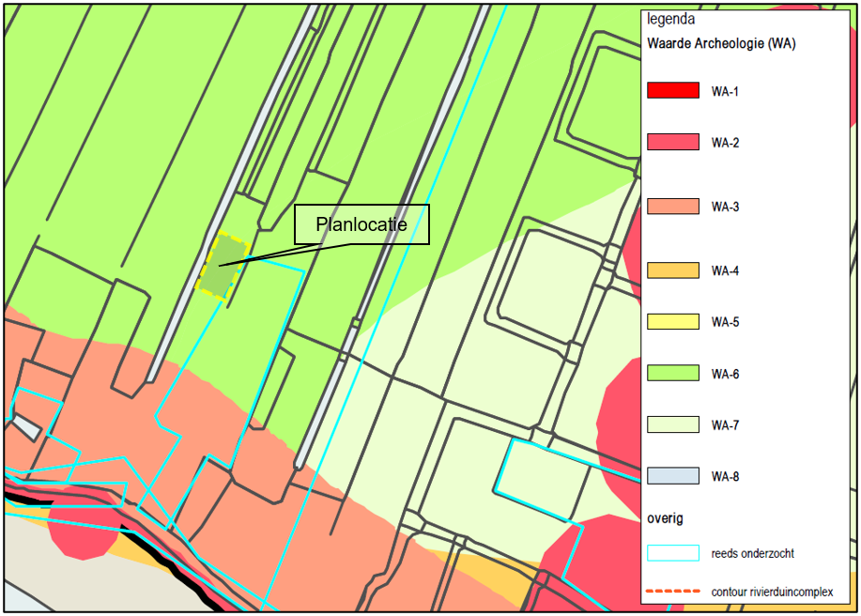Click the 'WA-4' legend label
Screen dimensions: 861x616
point(725,270)
